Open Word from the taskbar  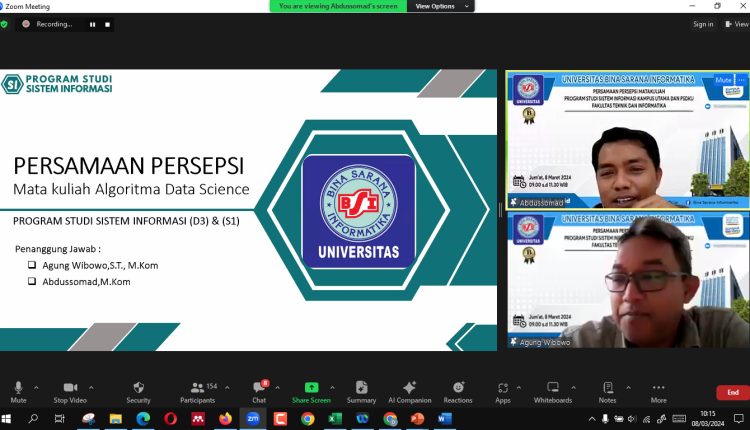pyautogui.click(x=445, y=419)
